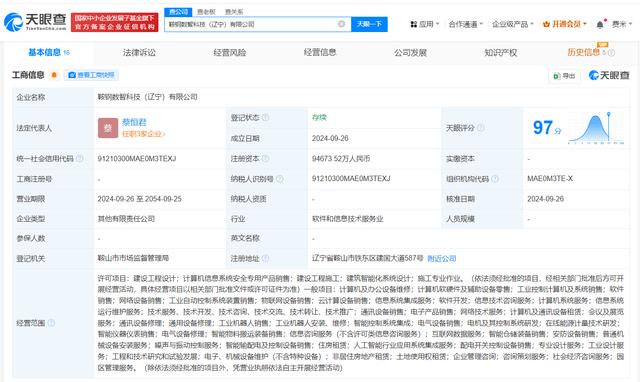
Task: Click the help icon beside 注册地址
Action: pos(265,258)
